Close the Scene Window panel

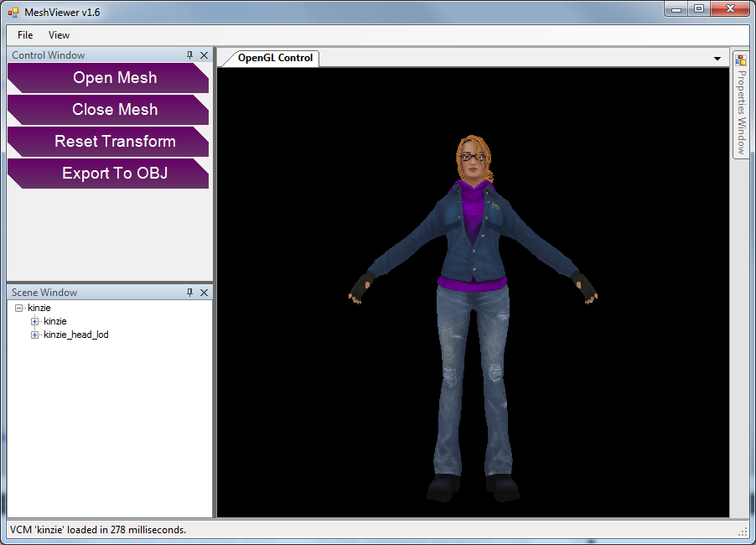coord(205,293)
